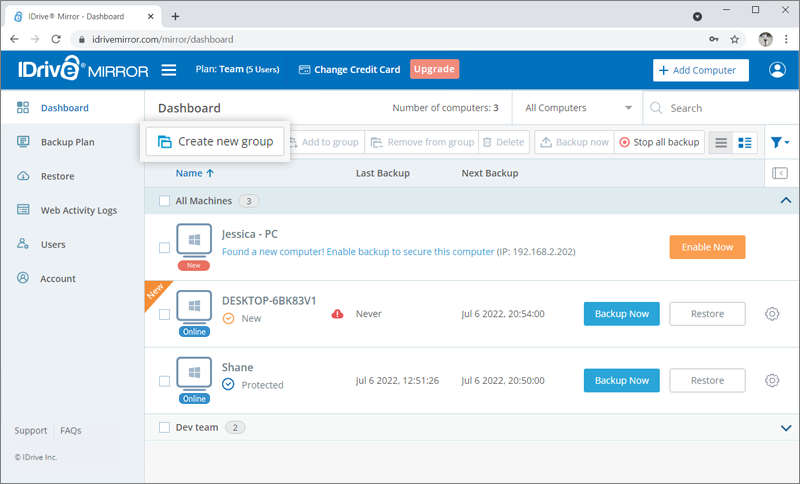800x484 pixels.
Task: Click Restore for DESKTOP-6BK83V1
Action: [x=707, y=314]
